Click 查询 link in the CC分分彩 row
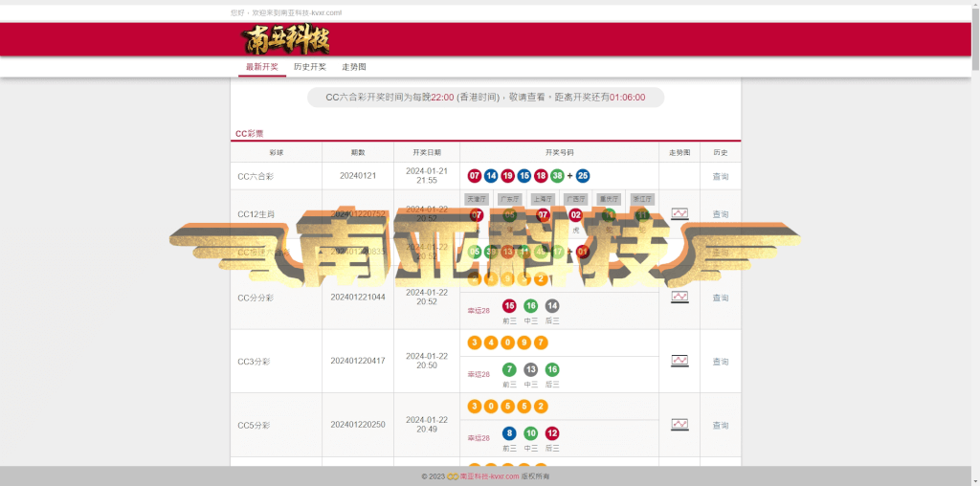This screenshot has height=486, width=980. point(720,298)
